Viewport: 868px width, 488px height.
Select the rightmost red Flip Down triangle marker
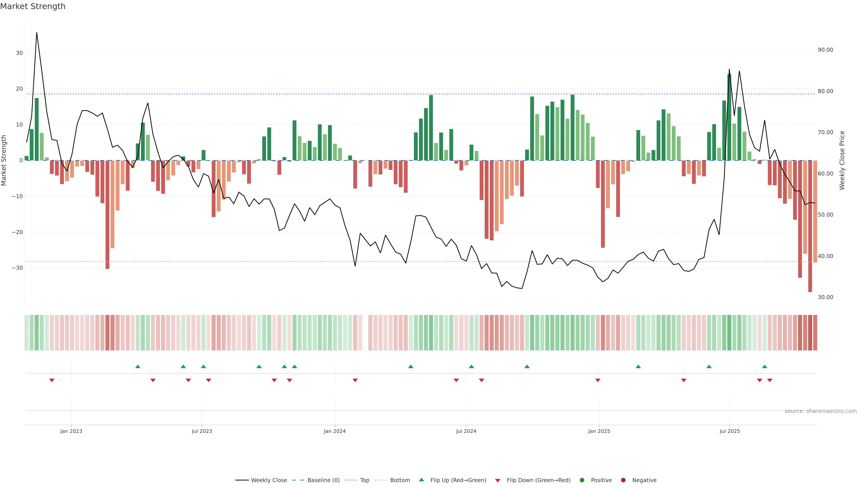click(770, 380)
